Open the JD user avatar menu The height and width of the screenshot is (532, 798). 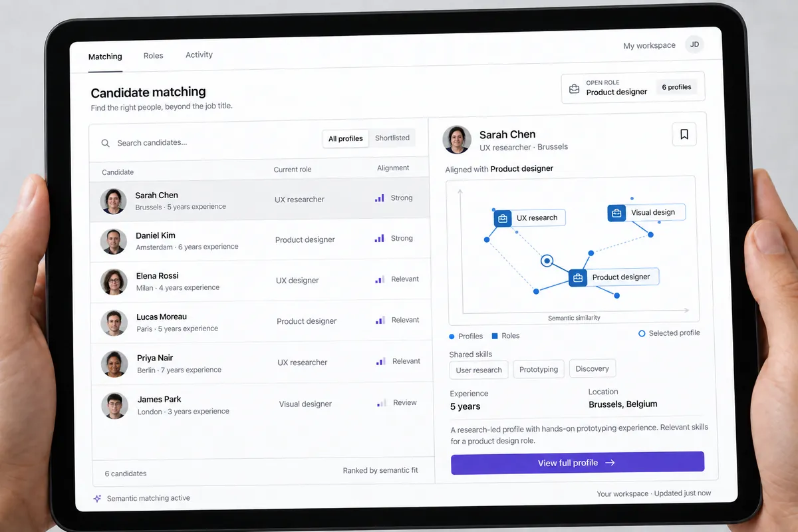tap(694, 45)
